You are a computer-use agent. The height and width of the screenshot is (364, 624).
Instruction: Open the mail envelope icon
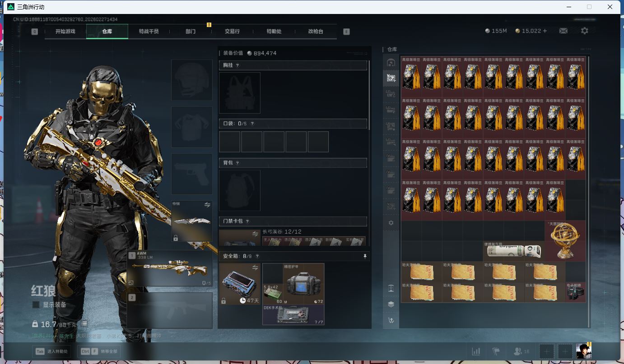(563, 31)
